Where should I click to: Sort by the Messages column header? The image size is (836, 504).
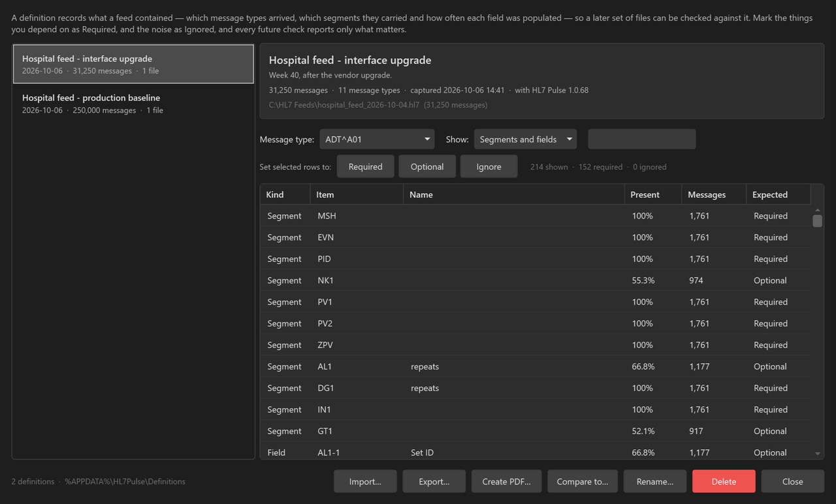(x=714, y=195)
